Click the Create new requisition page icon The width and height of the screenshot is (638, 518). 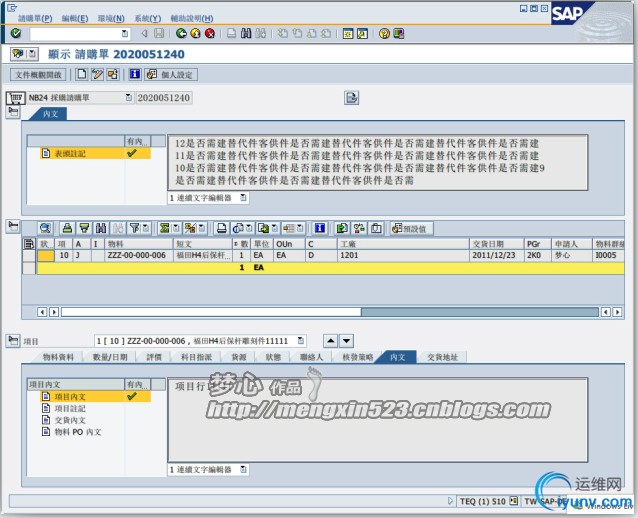point(82,74)
